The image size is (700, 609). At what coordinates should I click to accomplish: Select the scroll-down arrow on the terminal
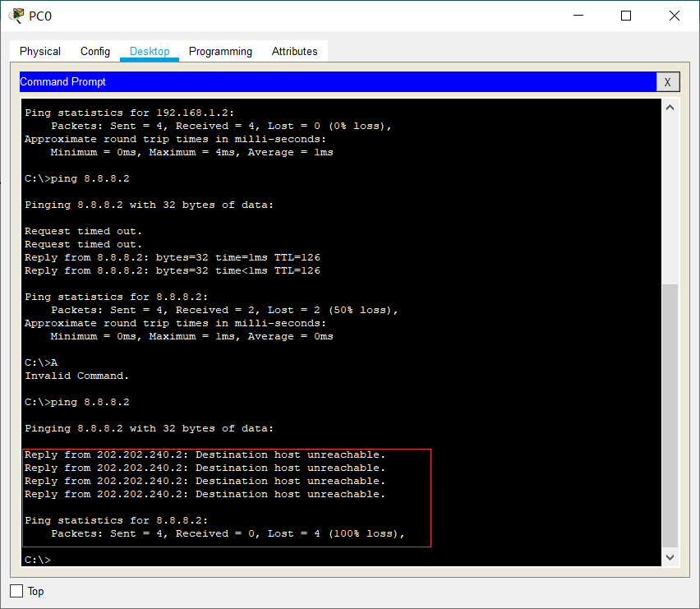pos(670,556)
